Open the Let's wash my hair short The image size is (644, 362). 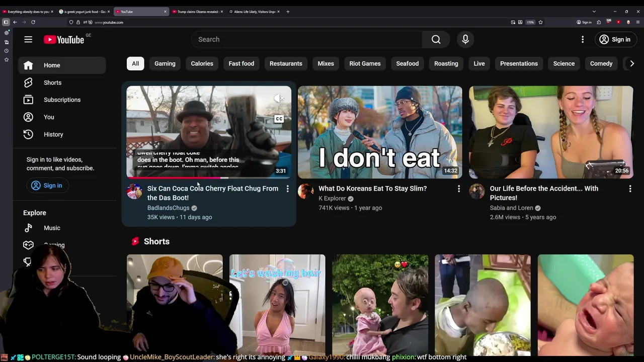click(277, 305)
